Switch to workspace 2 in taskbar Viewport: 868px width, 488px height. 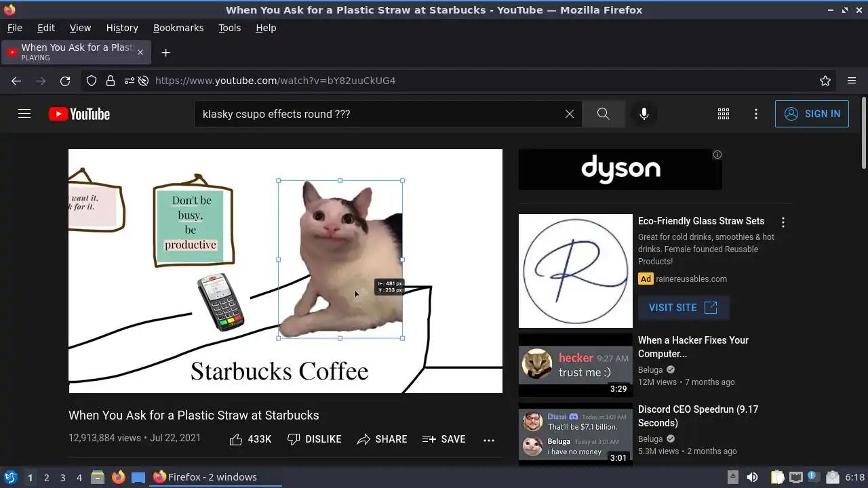click(x=46, y=477)
